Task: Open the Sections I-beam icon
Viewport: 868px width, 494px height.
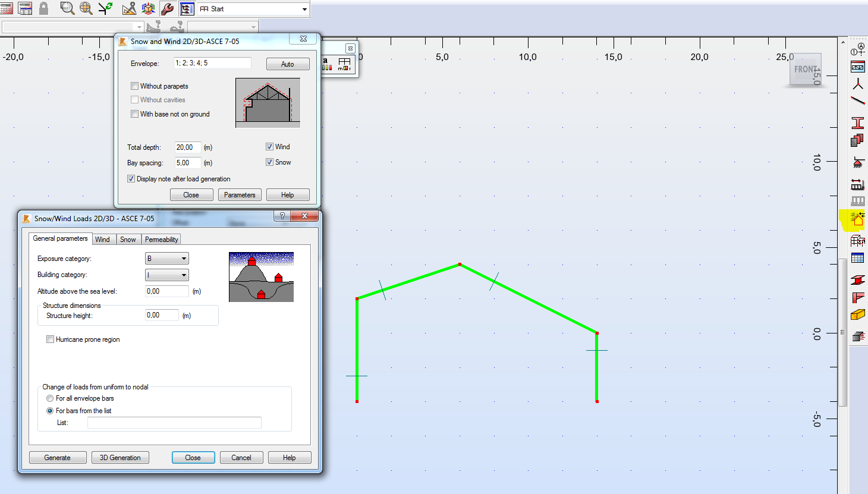Action: pos(858,123)
